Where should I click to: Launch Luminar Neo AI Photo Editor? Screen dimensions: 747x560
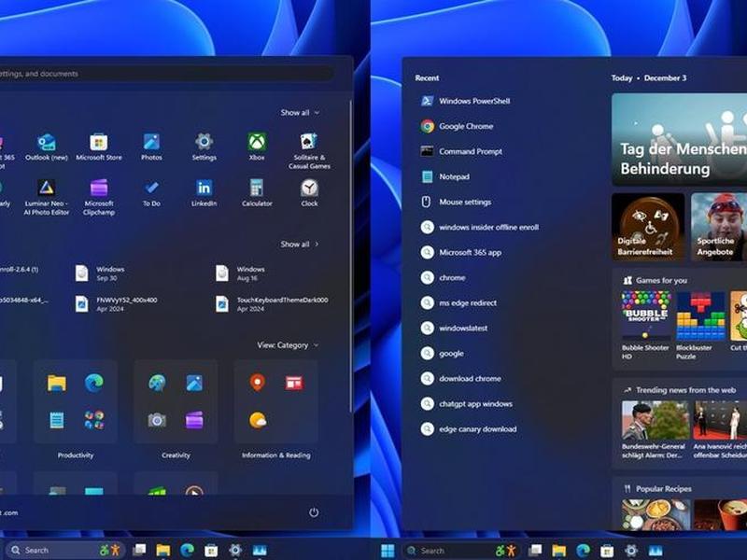46,197
